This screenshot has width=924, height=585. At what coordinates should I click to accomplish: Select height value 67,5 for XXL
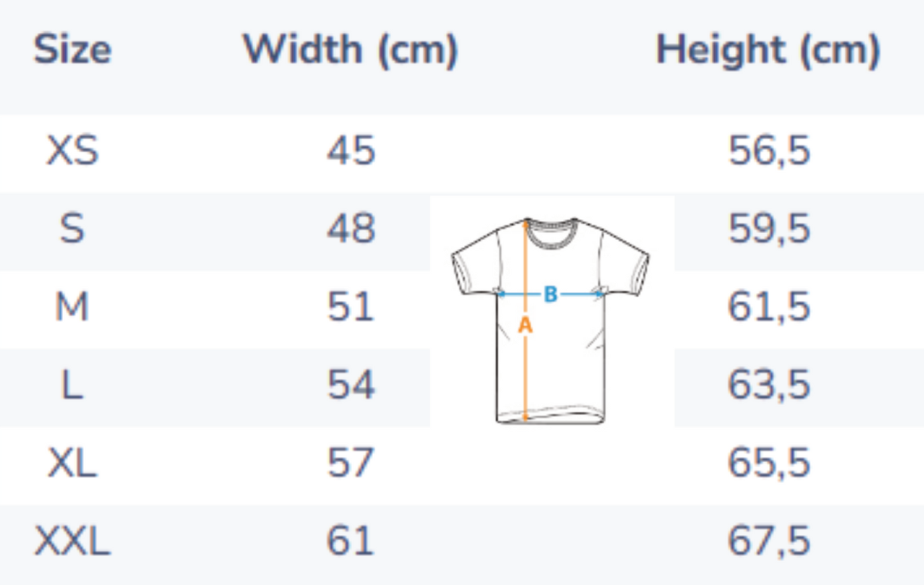point(769,541)
